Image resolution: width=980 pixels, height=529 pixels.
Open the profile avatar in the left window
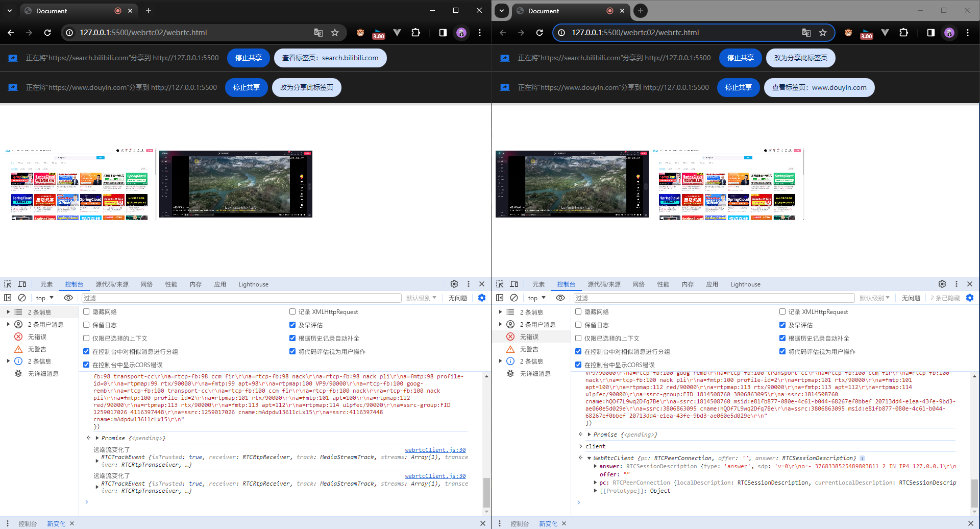point(461,33)
